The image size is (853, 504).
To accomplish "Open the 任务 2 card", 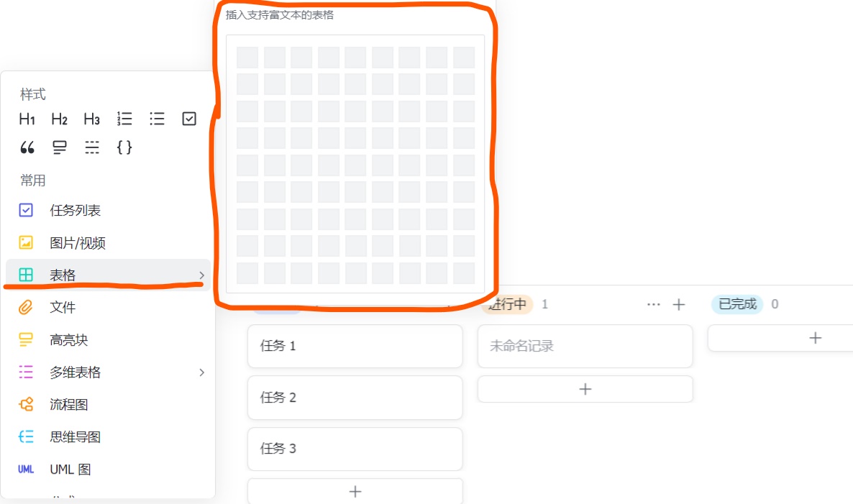I will pos(355,398).
